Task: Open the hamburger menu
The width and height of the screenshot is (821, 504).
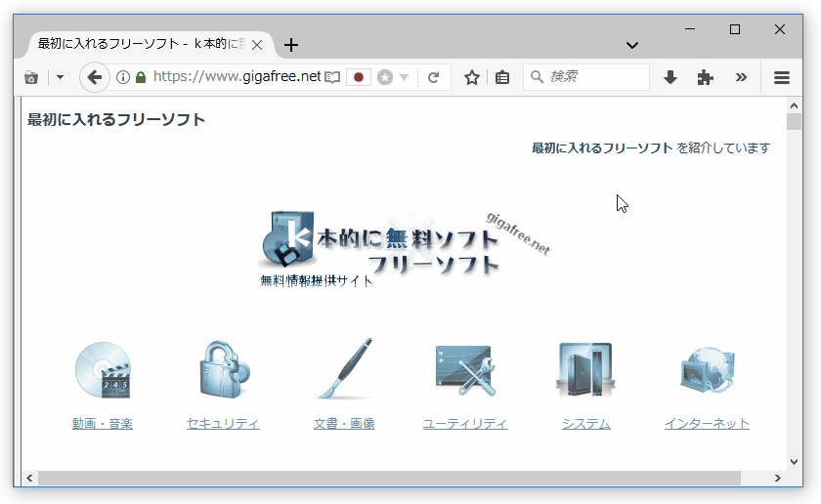Action: (x=782, y=77)
